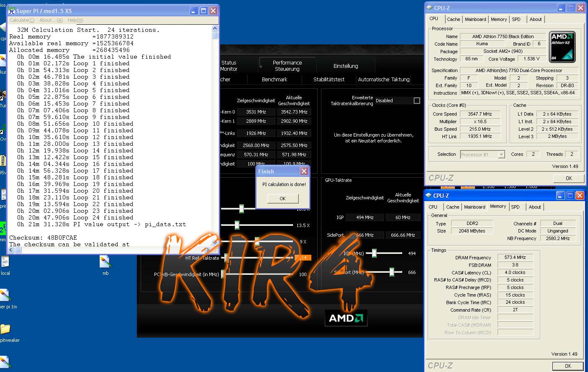Click the Core Voltage value 1.536 V
The width and height of the screenshot is (588, 372).
(x=532, y=59)
